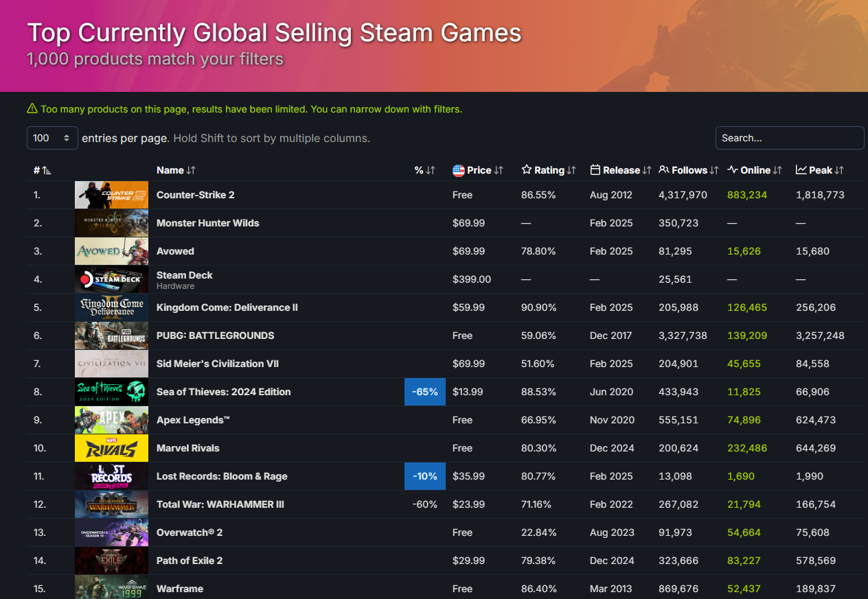Click the -65% discount badge
Screen dimensions: 868x599
click(425, 392)
